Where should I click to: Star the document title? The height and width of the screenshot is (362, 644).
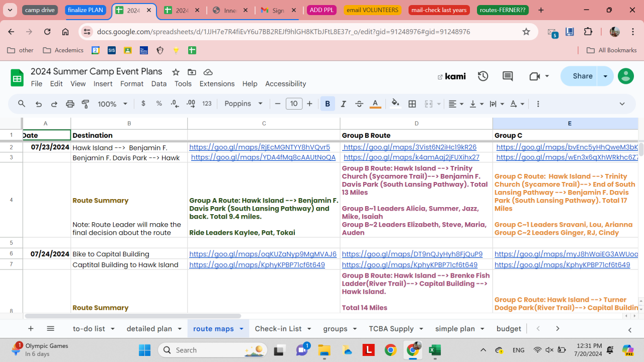coord(176,72)
